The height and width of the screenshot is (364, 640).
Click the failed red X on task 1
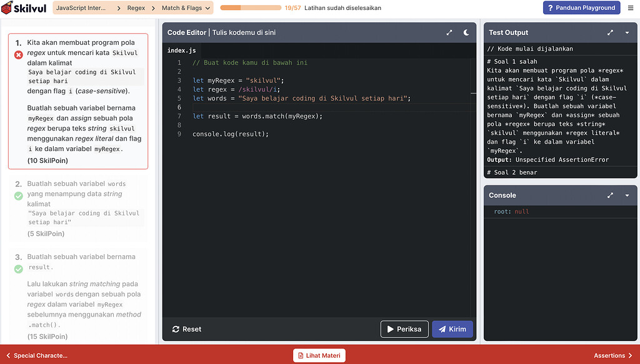click(18, 55)
